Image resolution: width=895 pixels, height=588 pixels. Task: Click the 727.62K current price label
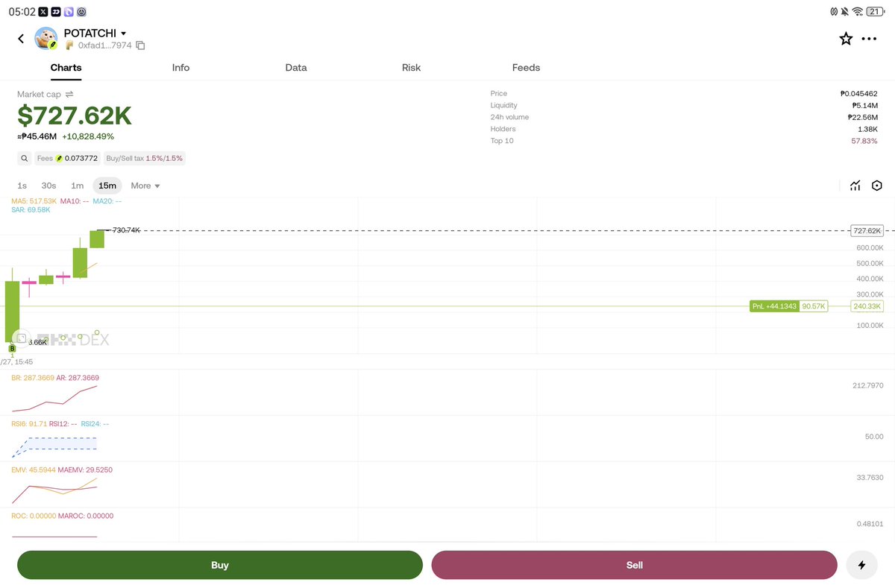(867, 231)
